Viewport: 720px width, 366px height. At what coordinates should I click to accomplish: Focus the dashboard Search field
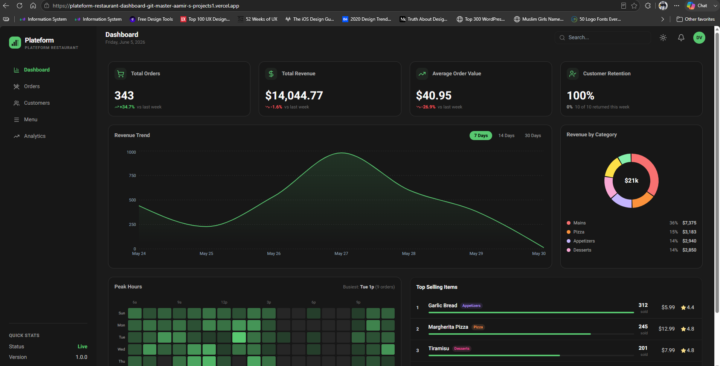pos(602,38)
